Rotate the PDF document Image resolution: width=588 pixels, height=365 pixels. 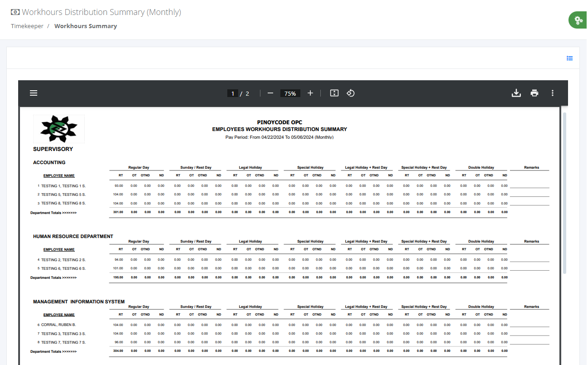[x=350, y=93]
